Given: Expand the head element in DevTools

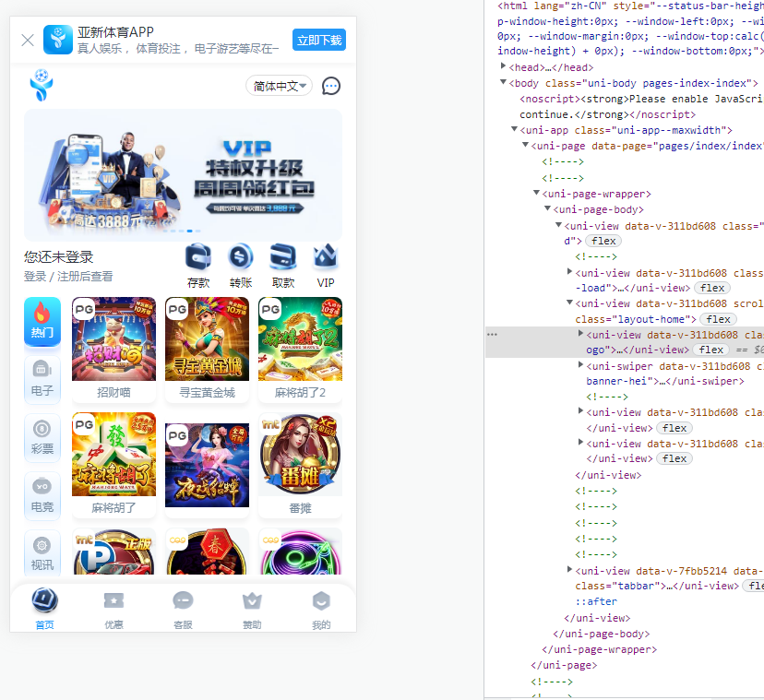Looking at the screenshot, I should [503, 65].
